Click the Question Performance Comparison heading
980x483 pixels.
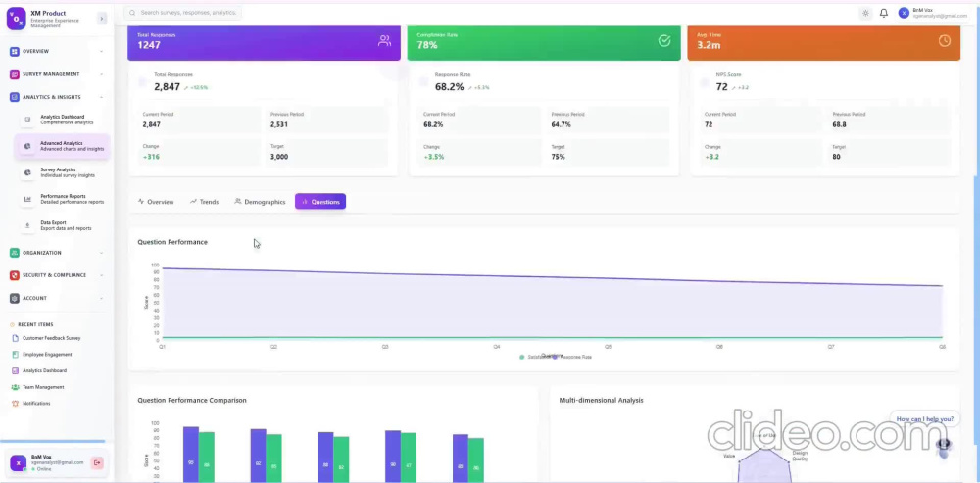(x=192, y=400)
